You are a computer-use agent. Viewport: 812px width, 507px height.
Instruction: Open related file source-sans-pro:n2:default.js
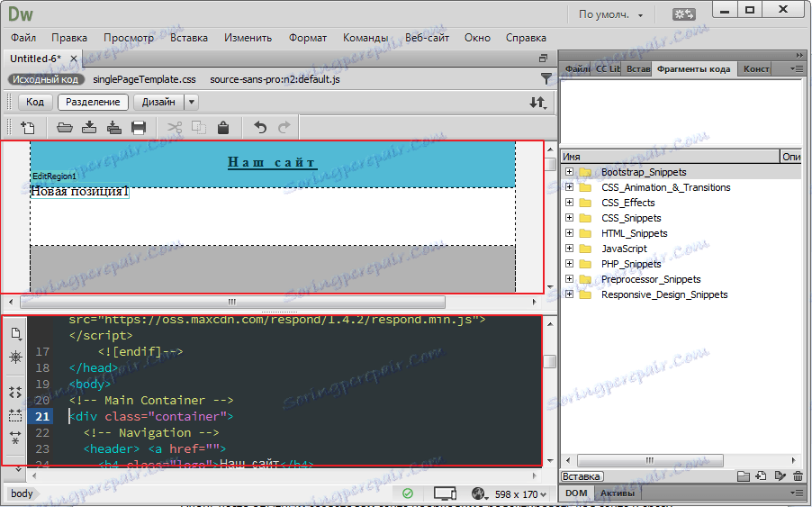275,79
